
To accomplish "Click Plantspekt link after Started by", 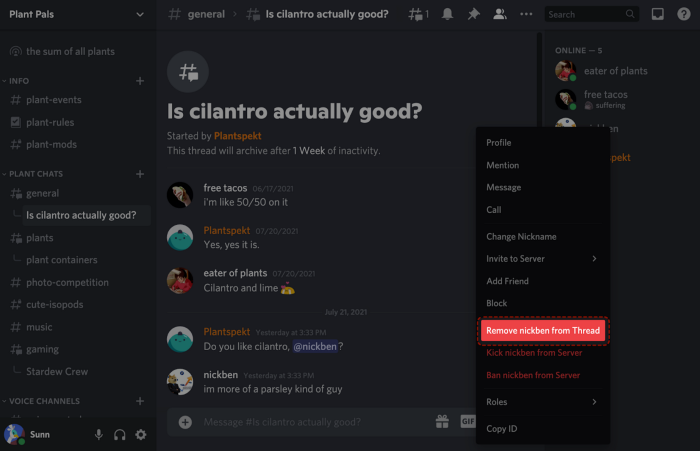I will pos(238,136).
